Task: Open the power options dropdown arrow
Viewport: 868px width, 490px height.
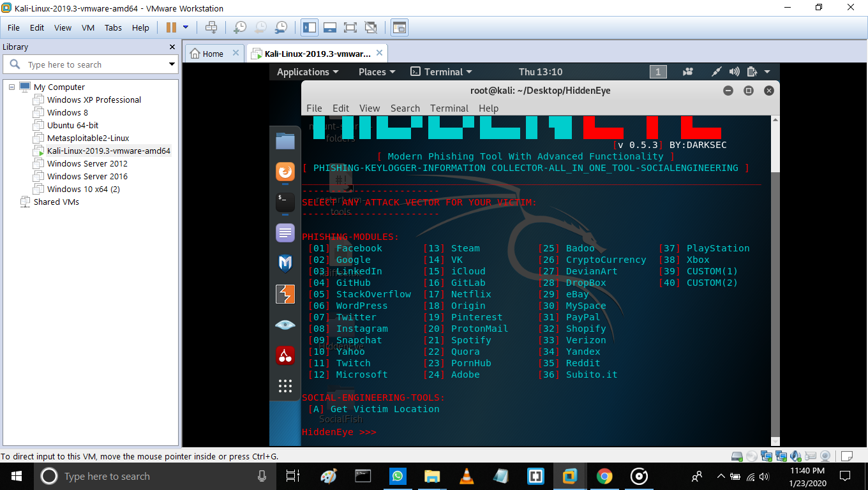Action: [186, 27]
